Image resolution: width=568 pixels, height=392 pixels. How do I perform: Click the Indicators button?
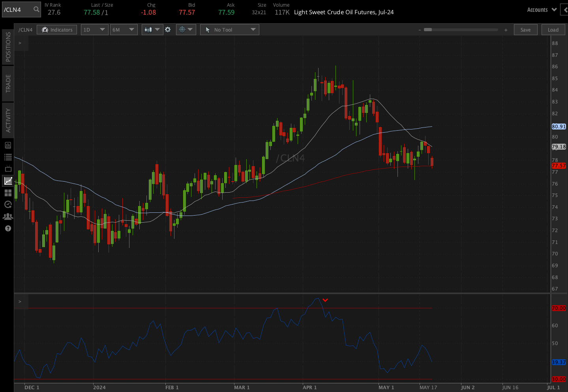pos(57,30)
